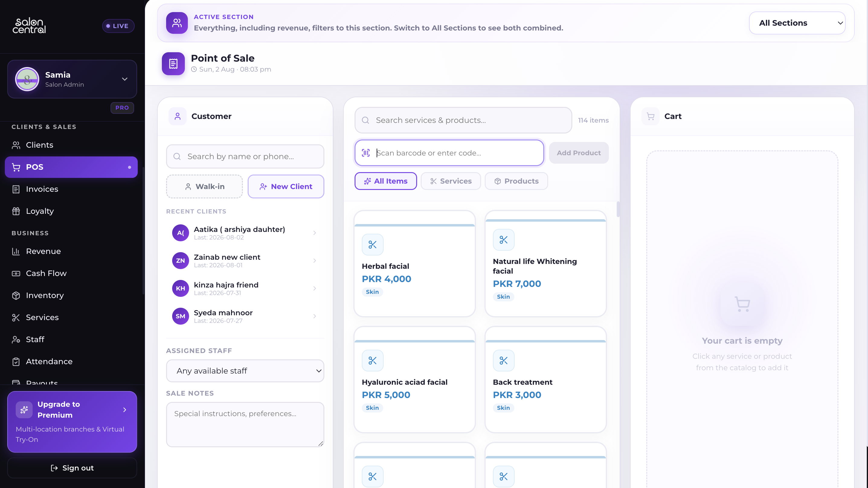The width and height of the screenshot is (868, 488).
Task: Open Clients in the sidebar
Action: pyautogui.click(x=71, y=145)
